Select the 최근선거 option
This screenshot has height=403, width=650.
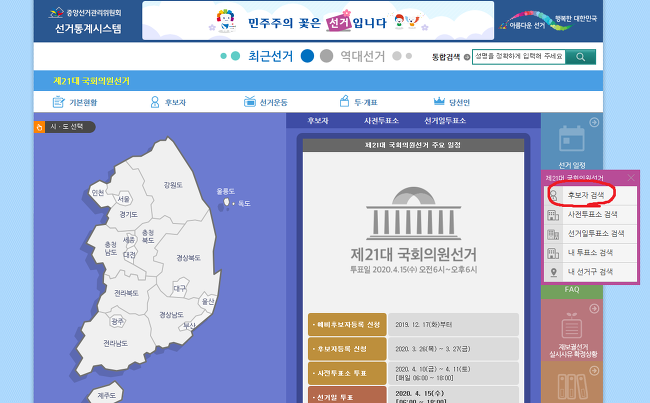coord(270,56)
